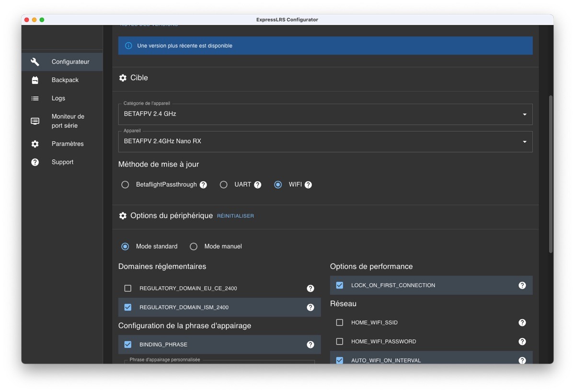Open Support page
The width and height of the screenshot is (575, 392).
62,162
